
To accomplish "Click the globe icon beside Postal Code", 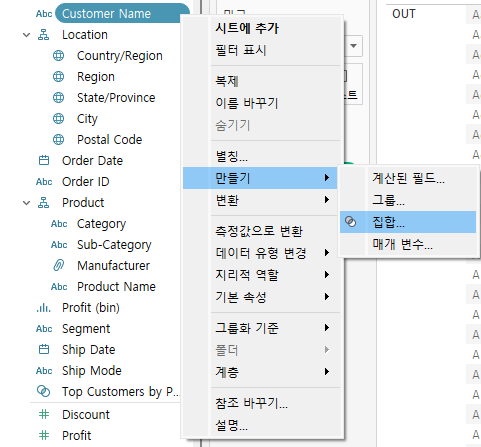I will point(59,140).
